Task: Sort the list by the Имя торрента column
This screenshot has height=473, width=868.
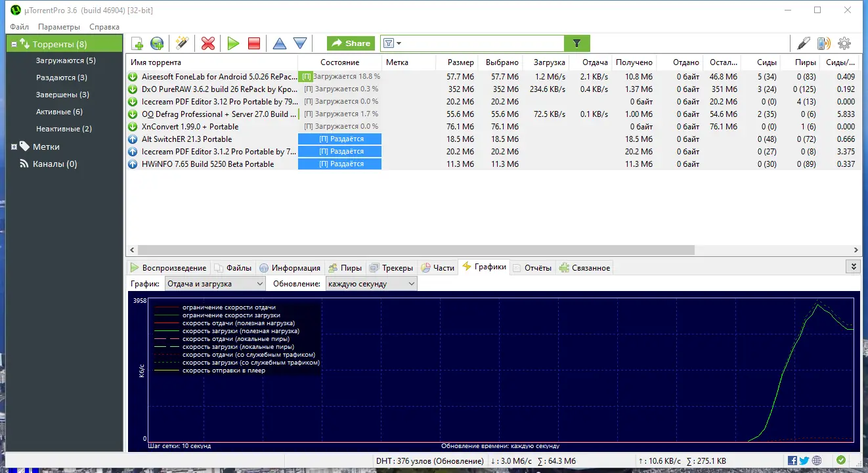Action: (x=211, y=62)
